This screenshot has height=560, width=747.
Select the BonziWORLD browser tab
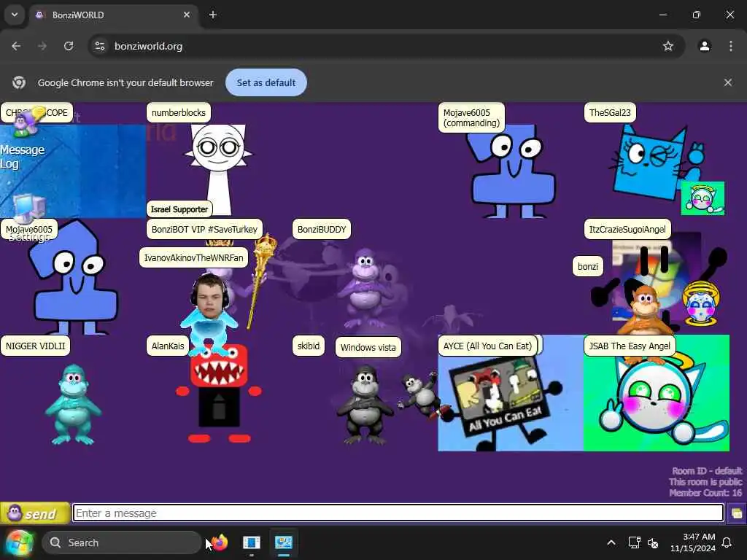click(x=113, y=15)
